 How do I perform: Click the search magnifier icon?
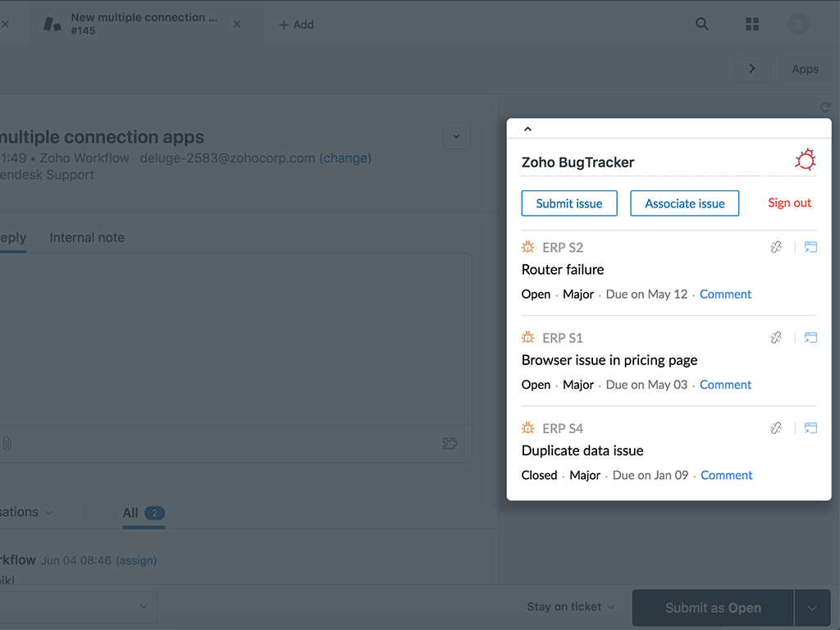click(x=702, y=25)
